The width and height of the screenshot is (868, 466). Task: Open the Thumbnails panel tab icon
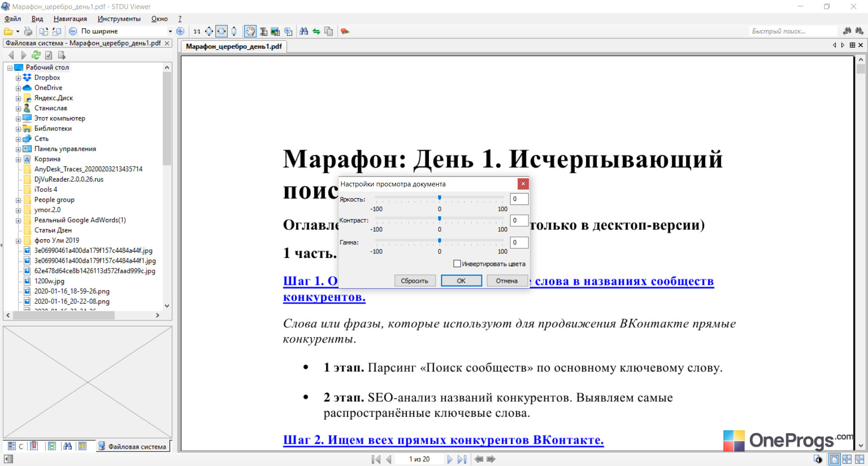pyautogui.click(x=52, y=446)
